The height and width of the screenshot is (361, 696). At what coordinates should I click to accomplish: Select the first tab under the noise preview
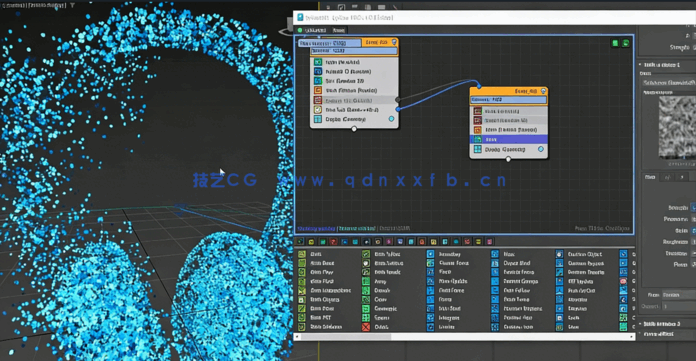(650, 177)
